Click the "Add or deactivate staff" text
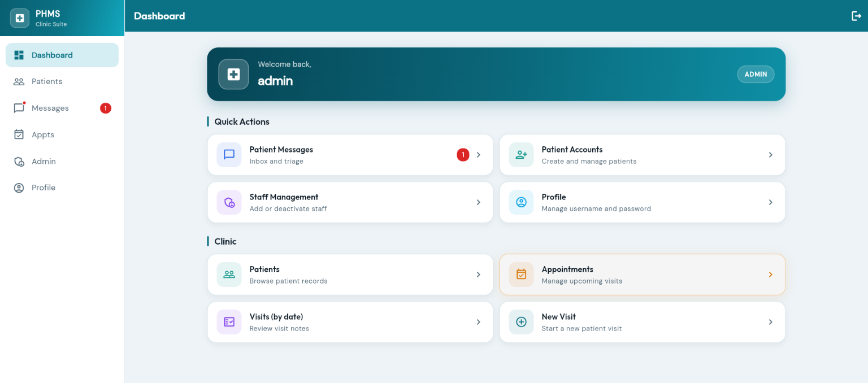The width and height of the screenshot is (868, 383). coord(288,208)
